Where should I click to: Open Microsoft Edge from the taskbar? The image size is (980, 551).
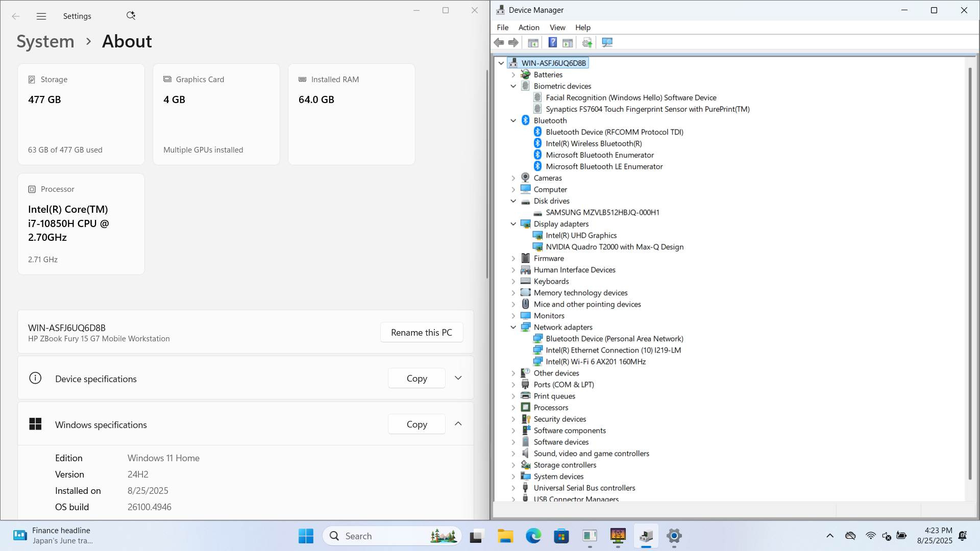(533, 536)
